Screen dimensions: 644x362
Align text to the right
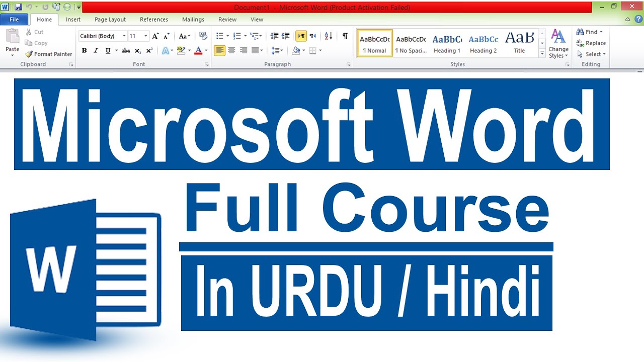click(244, 51)
